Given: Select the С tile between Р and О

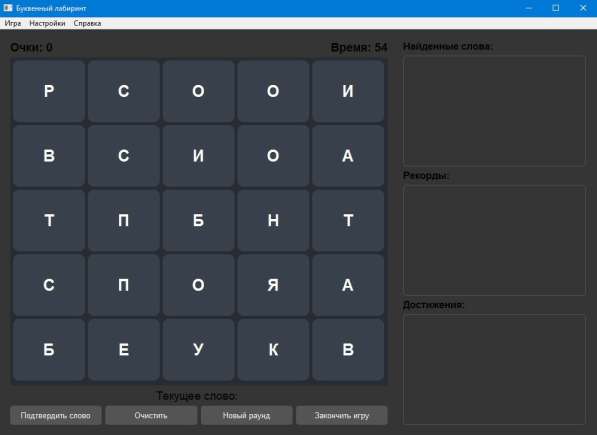Looking at the screenshot, I should pyautogui.click(x=124, y=91).
